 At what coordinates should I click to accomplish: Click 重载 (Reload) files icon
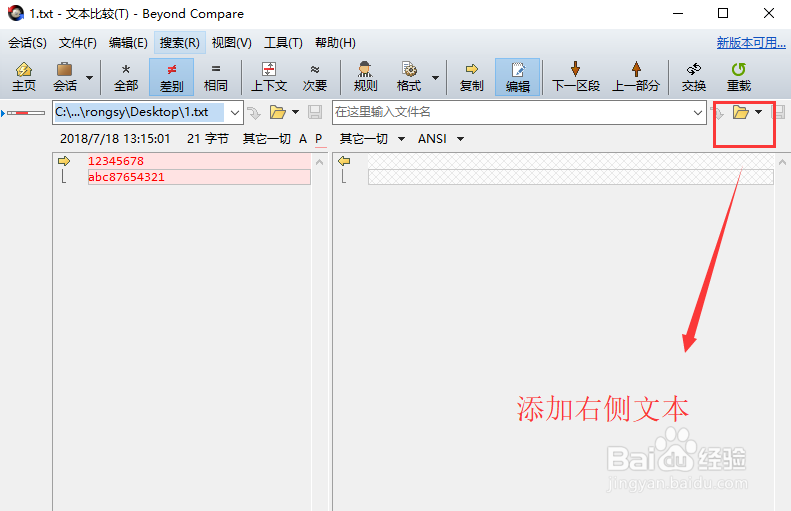click(739, 77)
